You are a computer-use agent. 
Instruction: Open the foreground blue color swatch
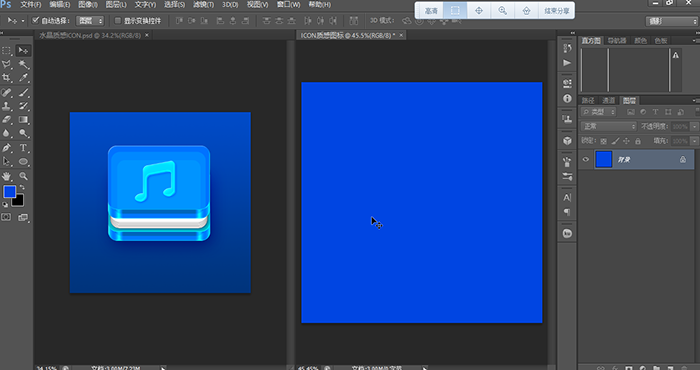click(x=9, y=192)
